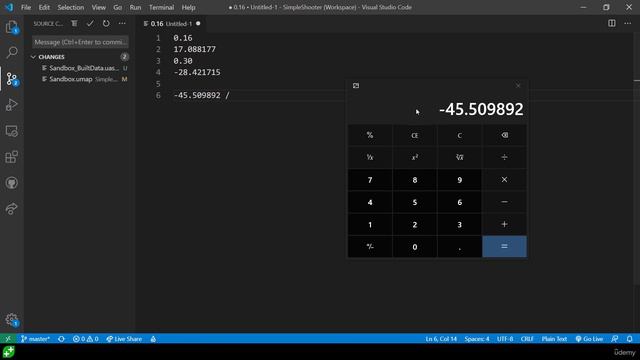Commit changes with the checkmark icon
The height and width of the screenshot is (360, 640).
tap(90, 24)
